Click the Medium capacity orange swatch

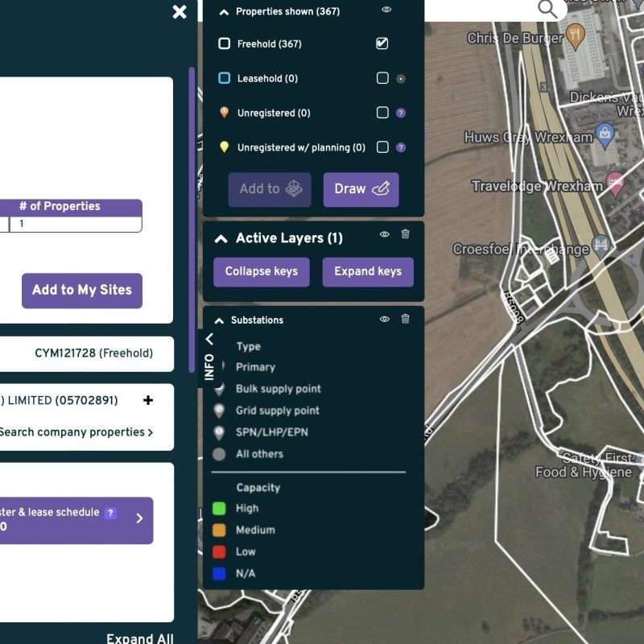(x=219, y=530)
